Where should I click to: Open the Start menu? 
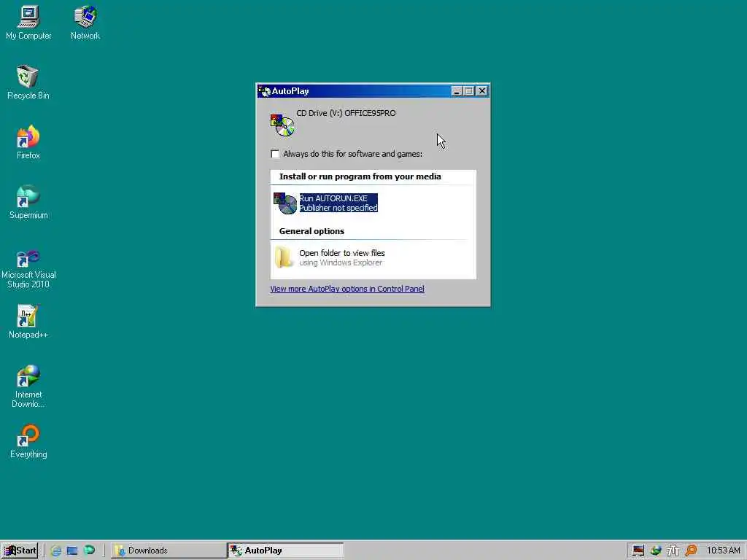[x=20, y=551]
